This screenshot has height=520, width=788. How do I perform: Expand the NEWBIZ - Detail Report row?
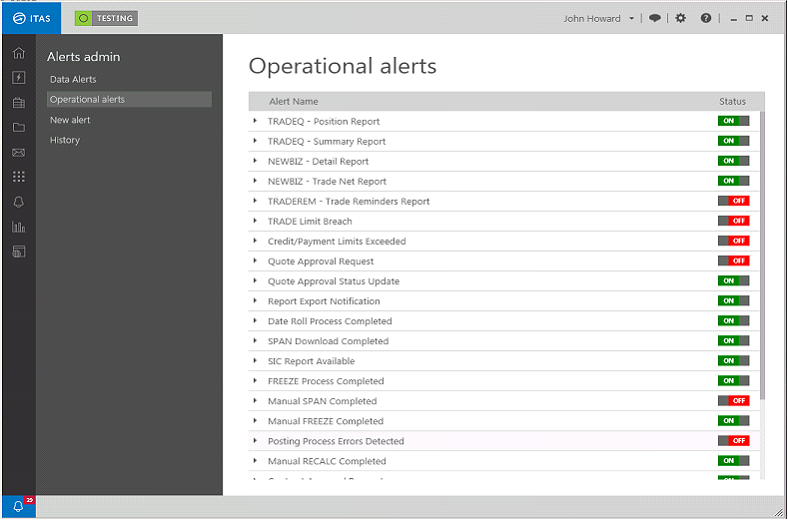[255, 161]
